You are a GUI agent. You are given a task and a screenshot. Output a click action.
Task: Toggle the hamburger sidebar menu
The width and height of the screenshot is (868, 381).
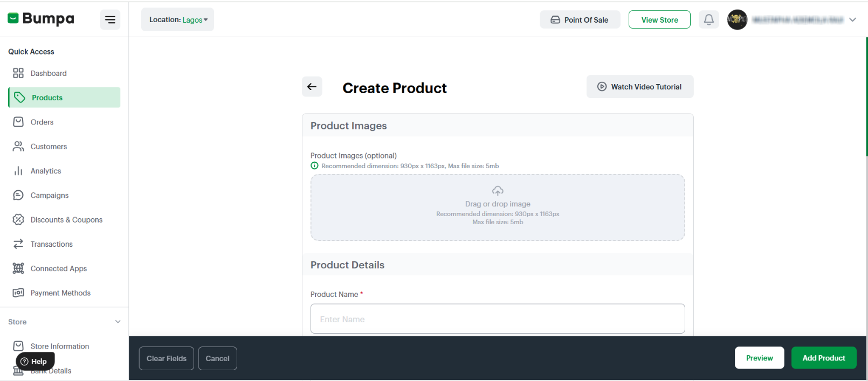pos(110,20)
